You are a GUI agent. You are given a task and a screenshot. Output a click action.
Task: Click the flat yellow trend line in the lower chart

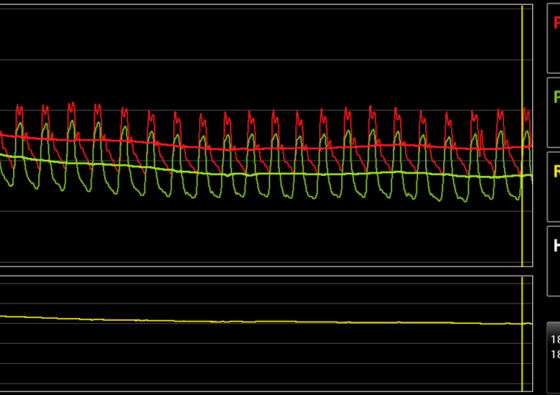coord(266,320)
